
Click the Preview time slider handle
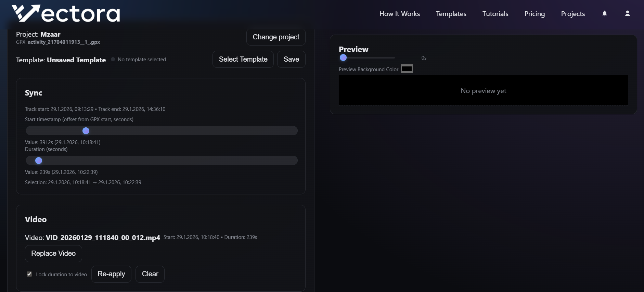coord(343,58)
